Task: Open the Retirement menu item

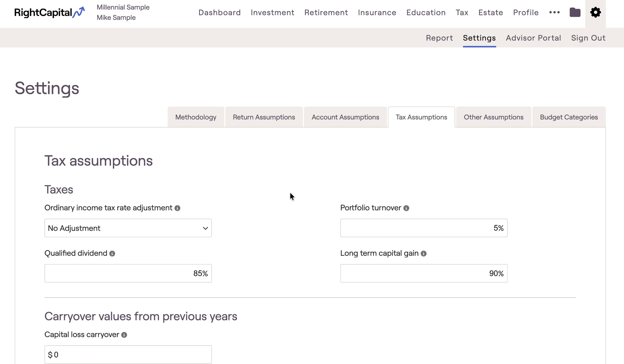Action: [326, 12]
